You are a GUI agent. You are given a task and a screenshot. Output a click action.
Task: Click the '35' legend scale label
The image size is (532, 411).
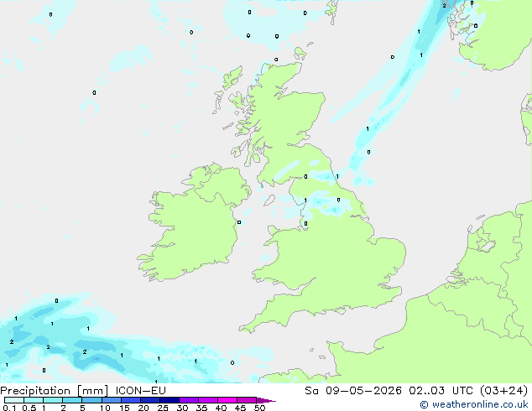click(201, 408)
